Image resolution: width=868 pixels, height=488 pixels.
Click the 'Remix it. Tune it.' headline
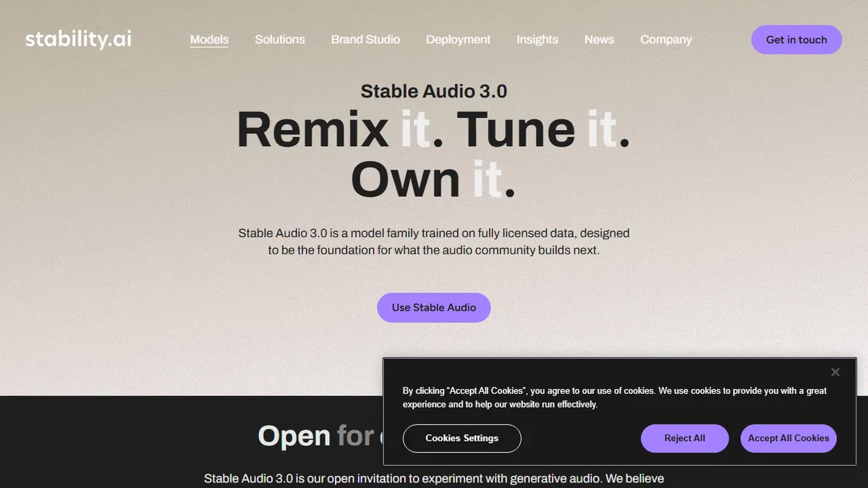tap(433, 129)
